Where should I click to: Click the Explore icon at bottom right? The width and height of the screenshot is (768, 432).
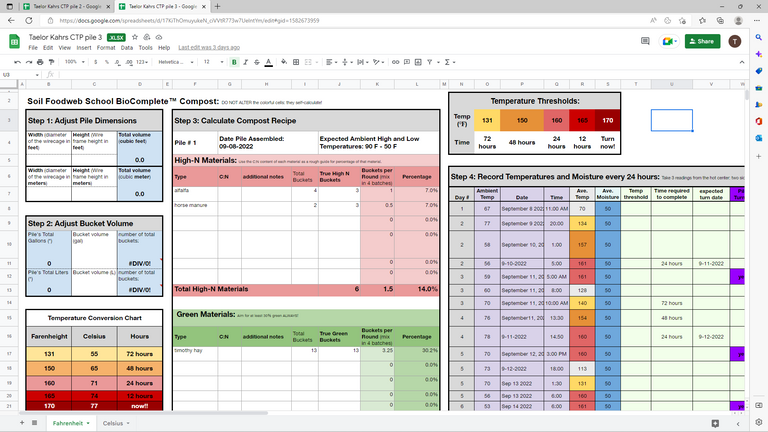coord(715,423)
